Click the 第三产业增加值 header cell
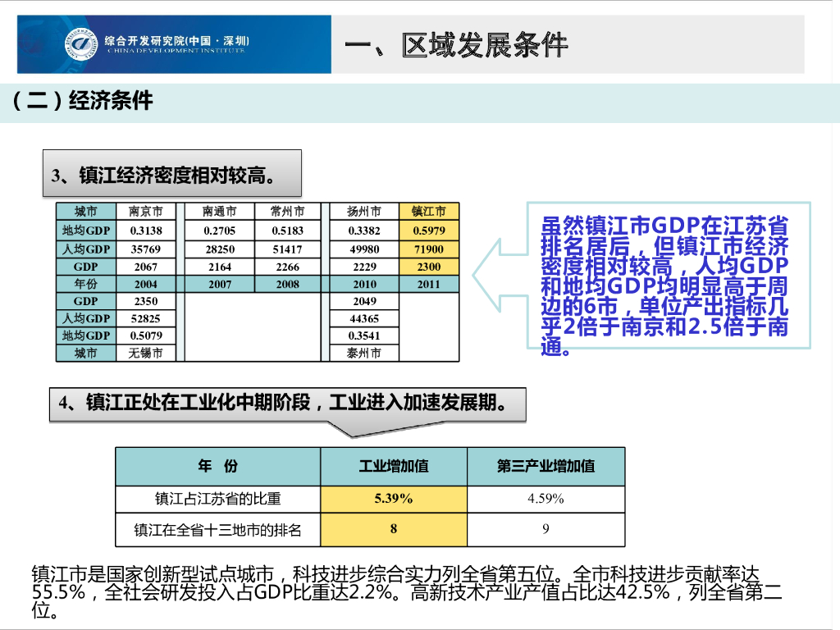The width and height of the screenshot is (840, 630). 546,466
